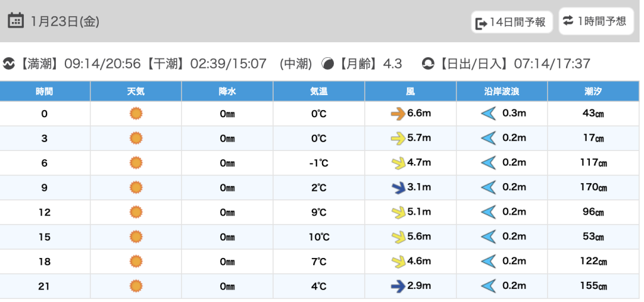
Task: Click the tide wave icon before 満潮
Action: coord(9,64)
